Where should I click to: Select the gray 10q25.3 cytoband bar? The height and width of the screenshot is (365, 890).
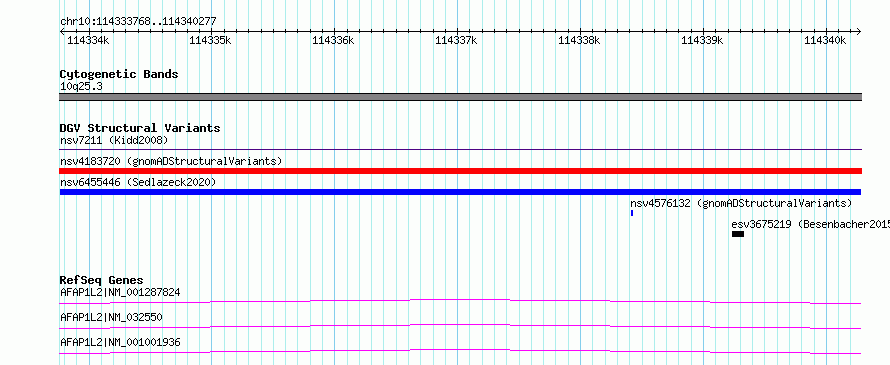tap(461, 97)
